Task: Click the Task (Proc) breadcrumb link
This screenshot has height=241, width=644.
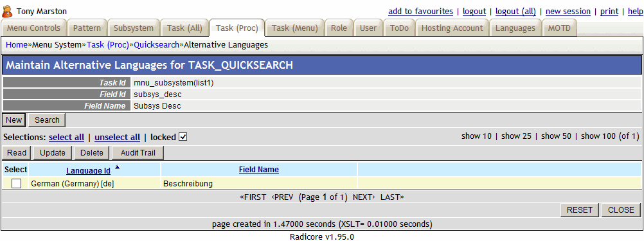Action: point(107,45)
